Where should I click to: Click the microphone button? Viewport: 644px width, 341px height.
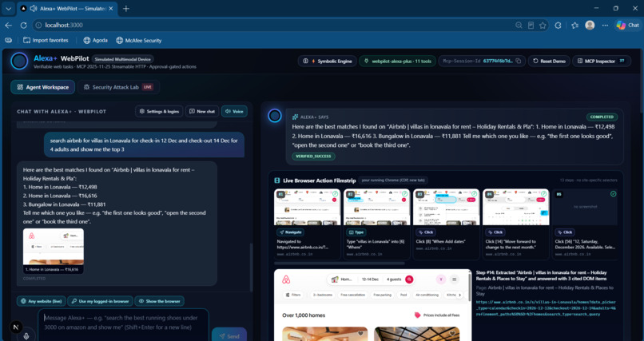26,336
